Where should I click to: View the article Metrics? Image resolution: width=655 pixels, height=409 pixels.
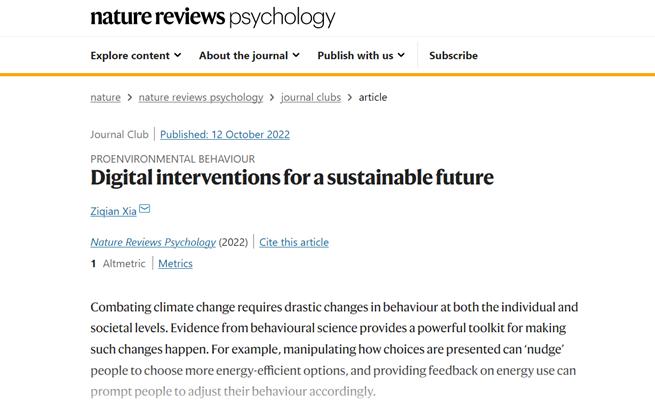tap(175, 264)
